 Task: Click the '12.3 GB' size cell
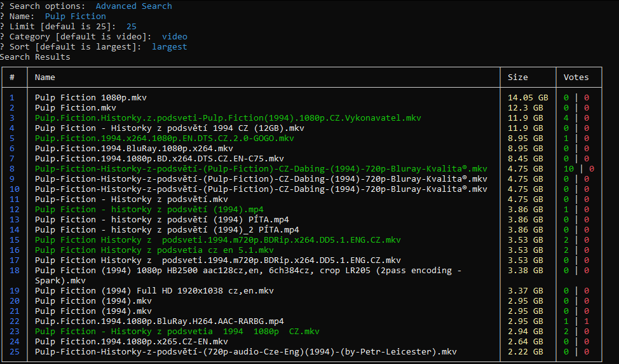pyautogui.click(x=526, y=108)
